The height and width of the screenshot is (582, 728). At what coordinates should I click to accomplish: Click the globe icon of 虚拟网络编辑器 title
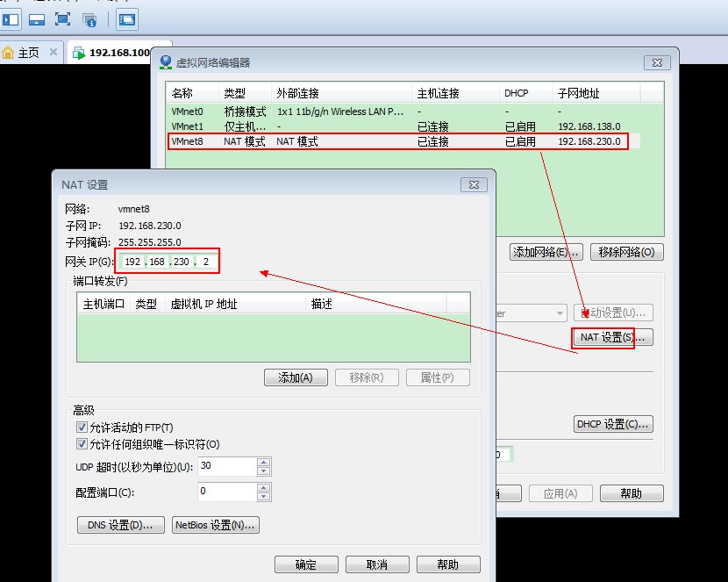tap(165, 62)
